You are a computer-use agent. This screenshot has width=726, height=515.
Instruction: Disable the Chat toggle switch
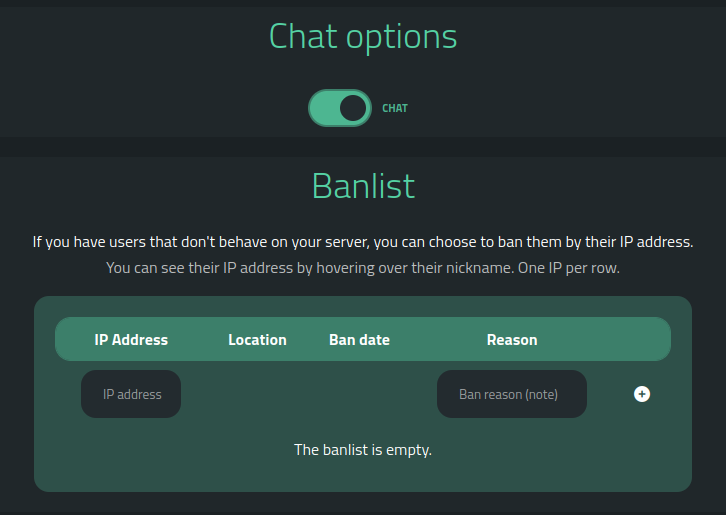click(340, 108)
